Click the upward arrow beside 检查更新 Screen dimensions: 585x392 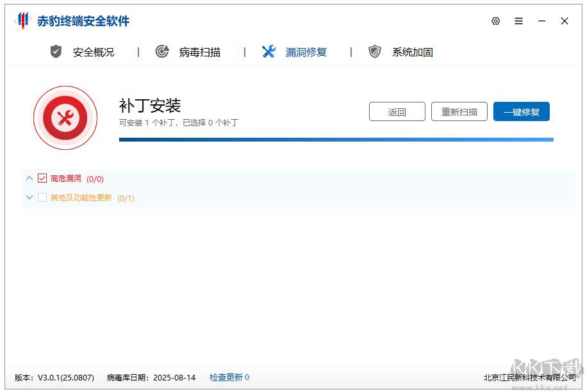(x=247, y=378)
